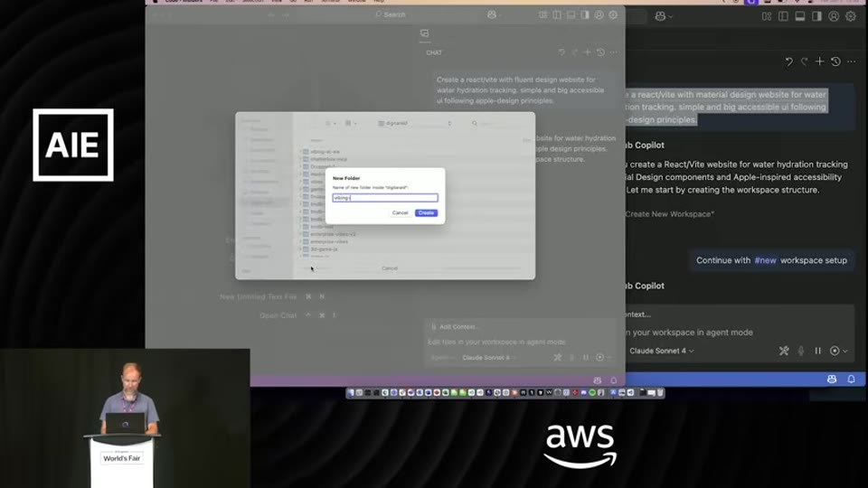The height and width of the screenshot is (488, 868).
Task: Click New Untitled Text File shortcut
Action: coord(258,297)
